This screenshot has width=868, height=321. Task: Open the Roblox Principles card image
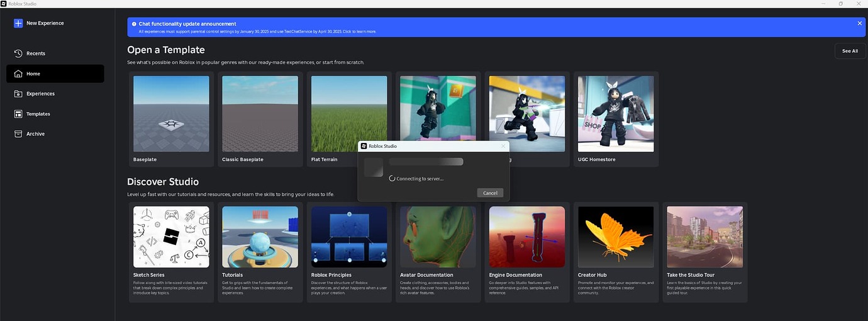349,237
